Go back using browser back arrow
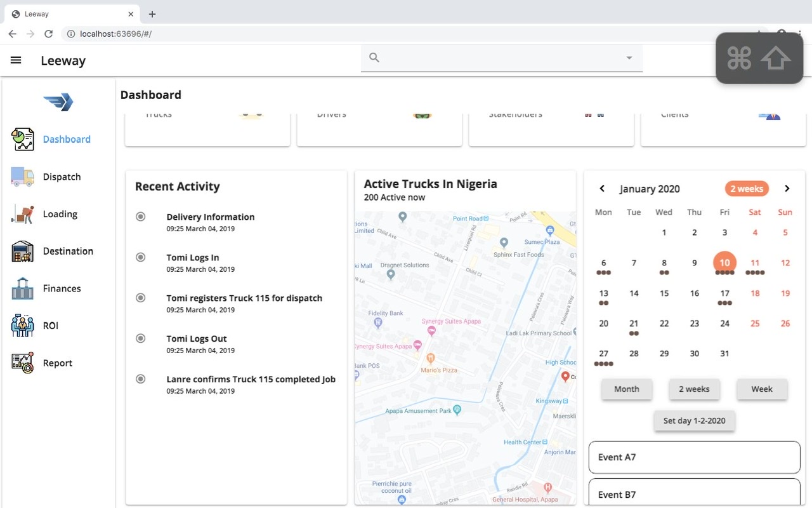This screenshot has height=508, width=812. 12,34
